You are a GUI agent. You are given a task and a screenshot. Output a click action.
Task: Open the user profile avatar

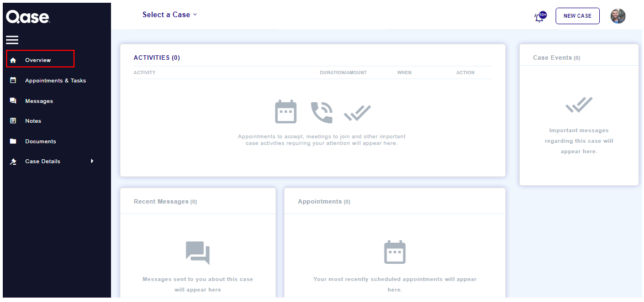pyautogui.click(x=617, y=16)
